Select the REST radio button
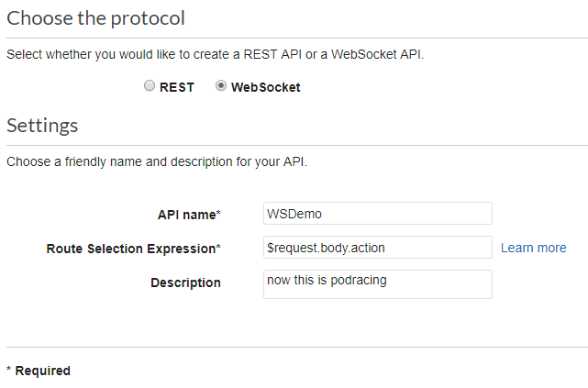Image resolution: width=588 pixels, height=388 pixels. 150,86
